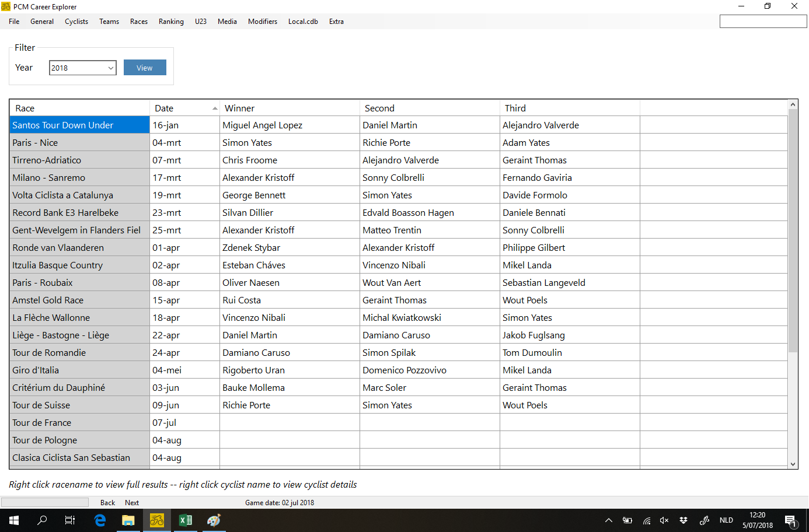Select the Tour de France race row
Viewport: 809px width, 532px height.
point(79,423)
